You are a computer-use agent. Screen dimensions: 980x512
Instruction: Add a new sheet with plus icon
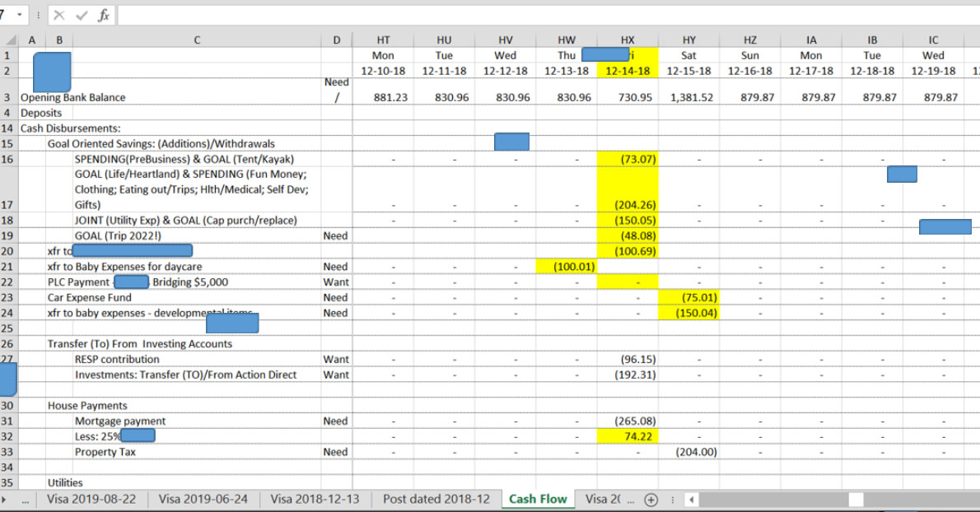pos(651,499)
